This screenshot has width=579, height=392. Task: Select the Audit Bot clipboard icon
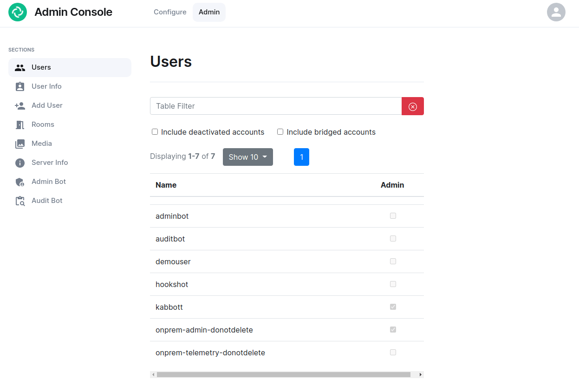click(20, 201)
